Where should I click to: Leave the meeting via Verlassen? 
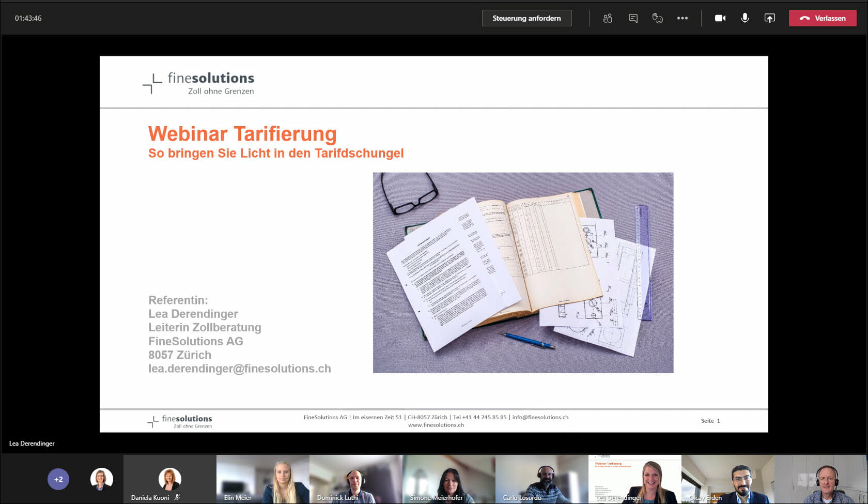click(x=822, y=18)
